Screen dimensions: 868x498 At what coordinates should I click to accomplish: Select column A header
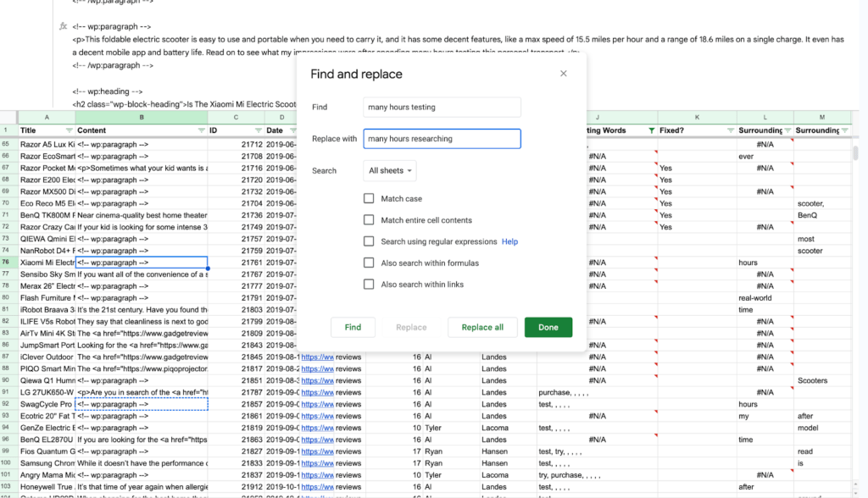tap(47, 118)
